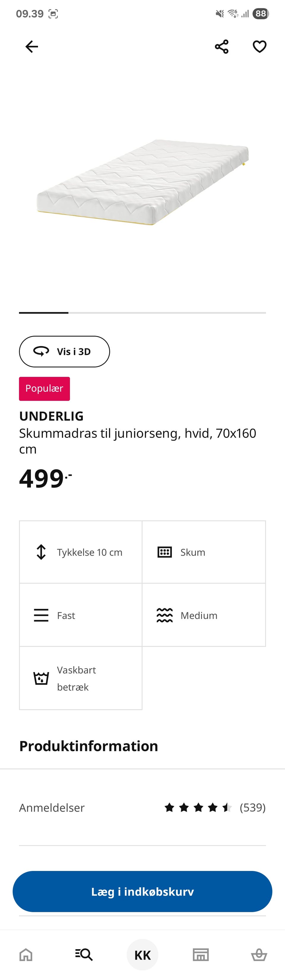The height and width of the screenshot is (980, 285).
Task: Open shopping basket tab
Action: [x=259, y=955]
